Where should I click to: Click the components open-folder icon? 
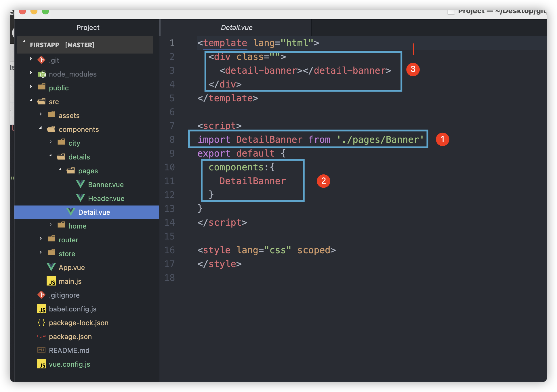coord(51,129)
